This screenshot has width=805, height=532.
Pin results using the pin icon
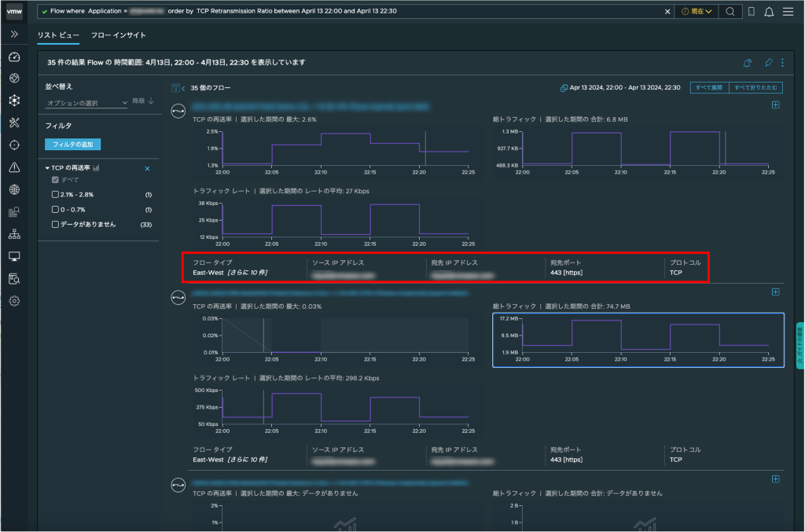tap(768, 63)
